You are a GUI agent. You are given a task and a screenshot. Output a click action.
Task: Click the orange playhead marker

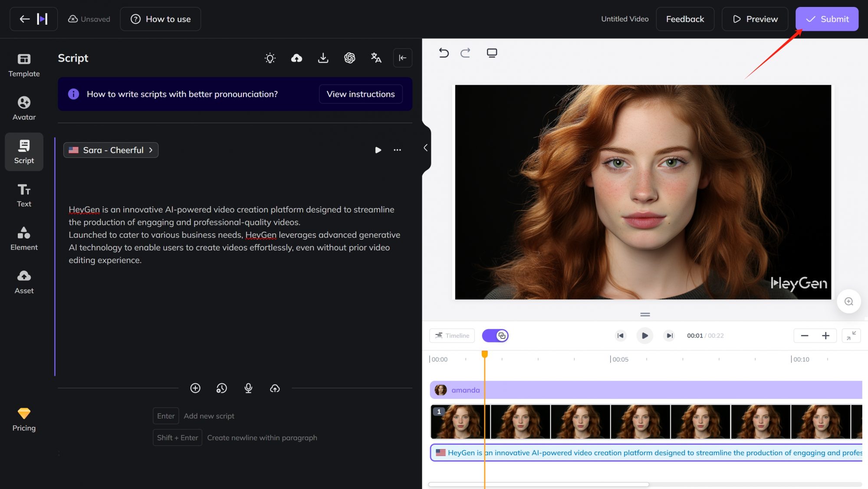[x=485, y=354]
